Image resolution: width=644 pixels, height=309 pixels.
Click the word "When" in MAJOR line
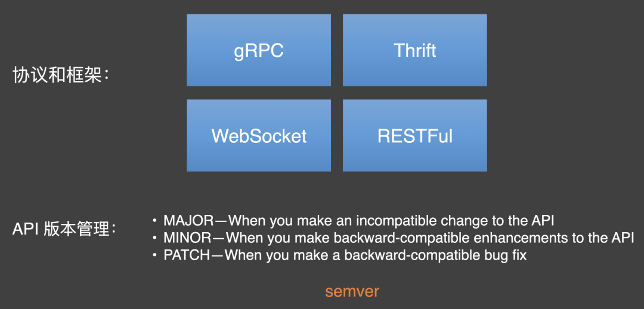[x=246, y=220]
